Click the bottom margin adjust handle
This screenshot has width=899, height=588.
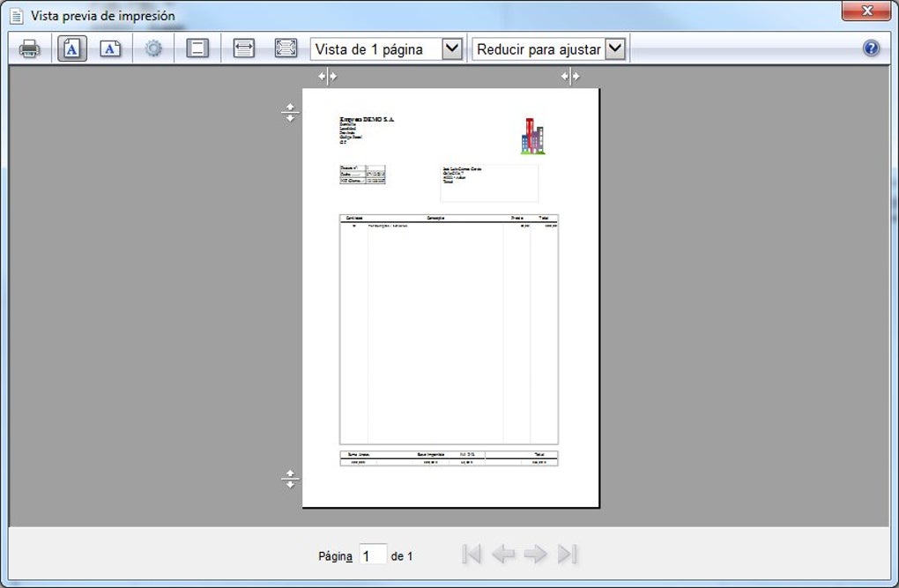coord(290,479)
